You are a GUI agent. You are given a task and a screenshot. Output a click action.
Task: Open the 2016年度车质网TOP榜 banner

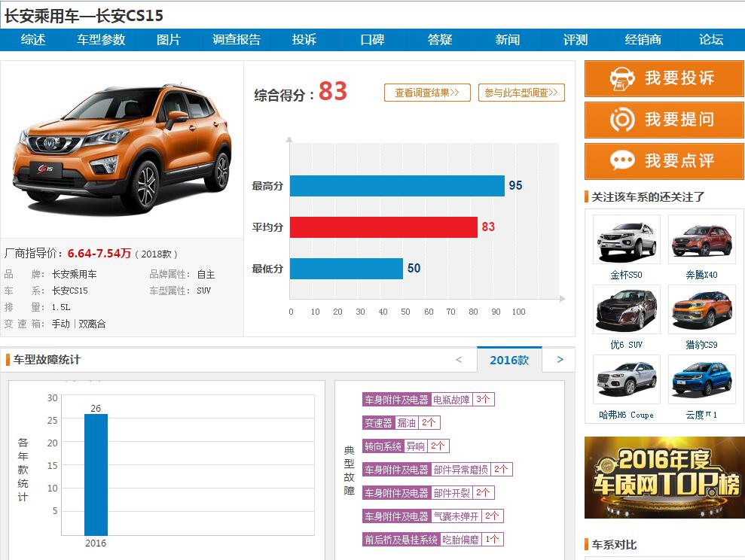(x=664, y=477)
